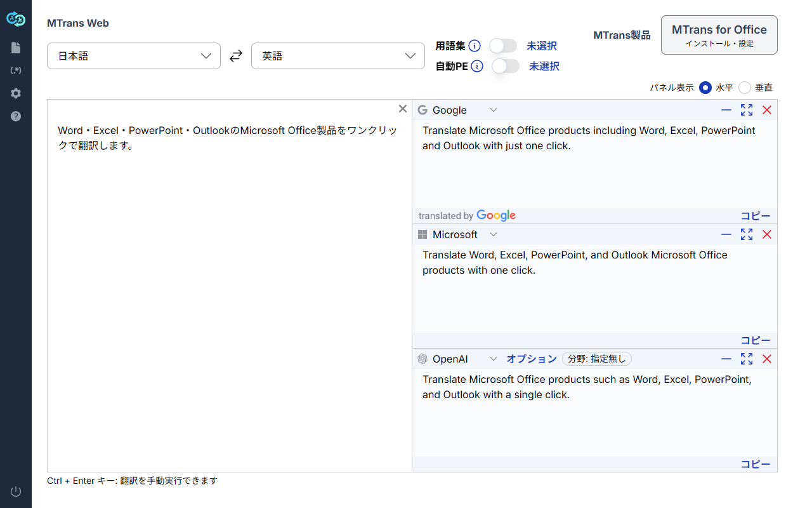Close the Google translation panel
Image resolution: width=812 pixels, height=508 pixels.
[767, 110]
